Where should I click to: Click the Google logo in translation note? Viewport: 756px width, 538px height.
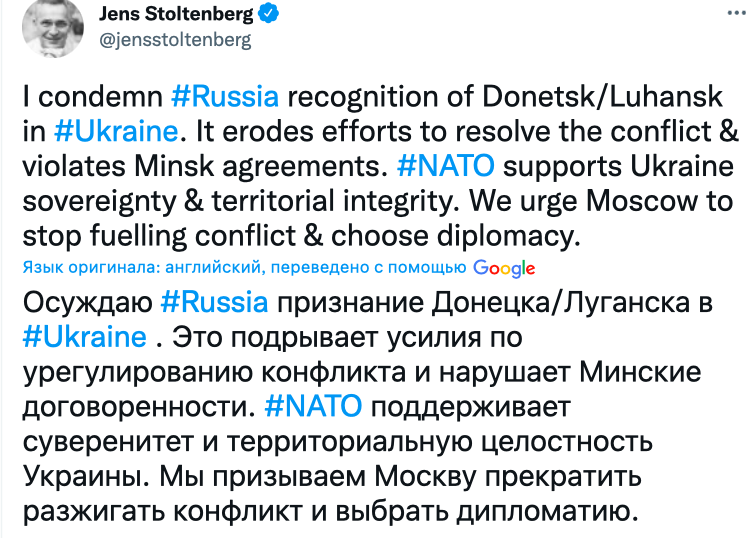point(504,267)
